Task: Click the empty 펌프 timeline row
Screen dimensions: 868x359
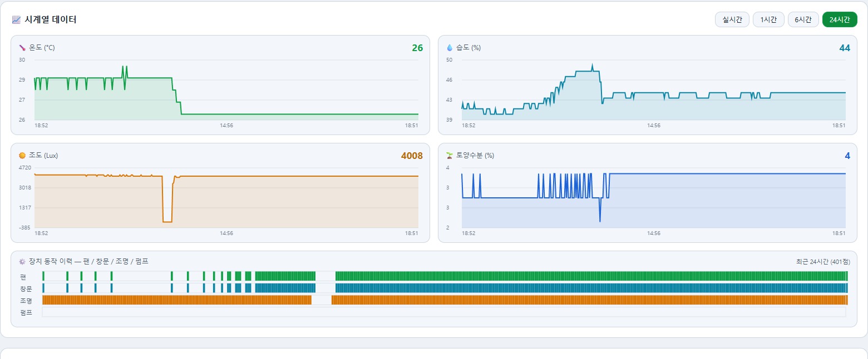Action: [x=444, y=312]
